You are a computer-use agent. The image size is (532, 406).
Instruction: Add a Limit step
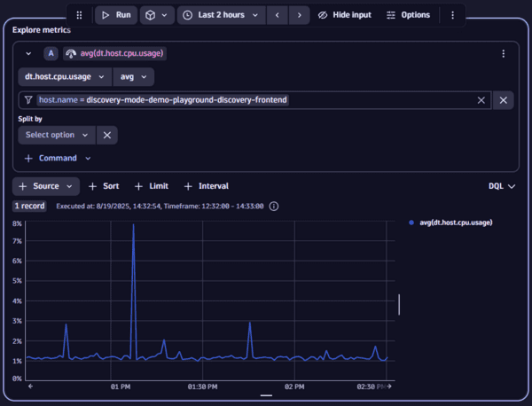(152, 186)
